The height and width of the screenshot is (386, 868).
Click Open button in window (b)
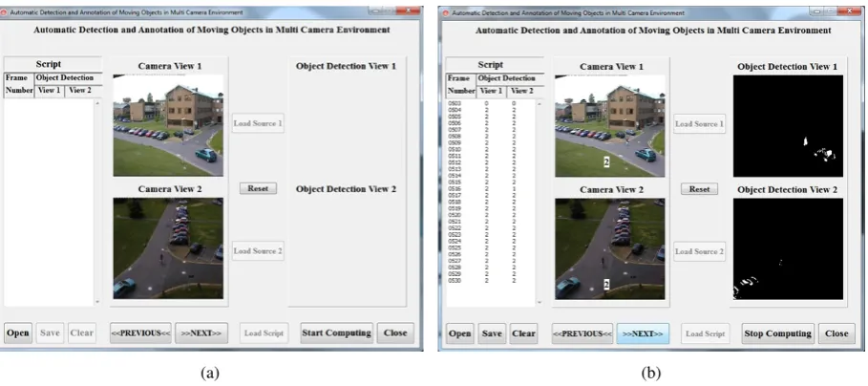point(460,333)
